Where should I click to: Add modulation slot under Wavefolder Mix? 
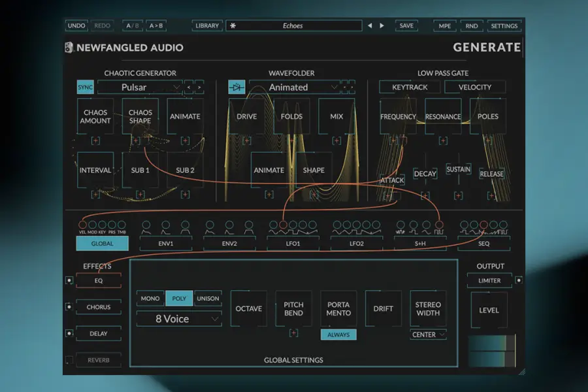pyautogui.click(x=336, y=140)
